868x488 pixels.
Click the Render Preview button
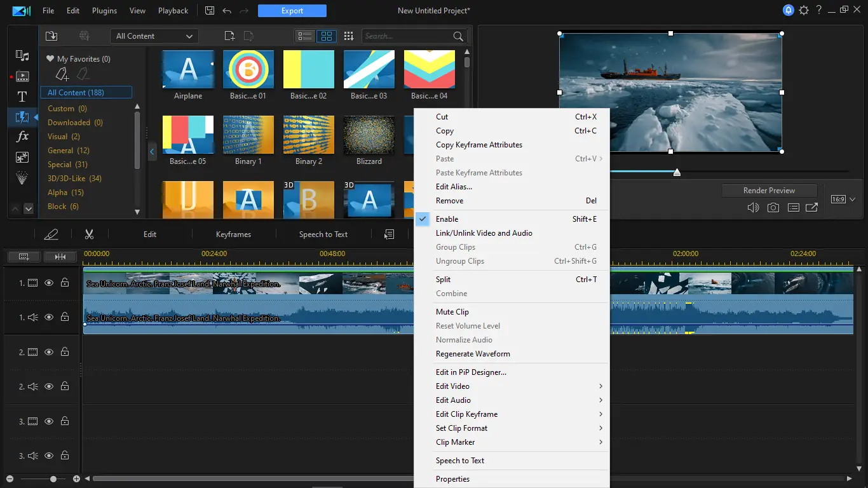point(769,191)
